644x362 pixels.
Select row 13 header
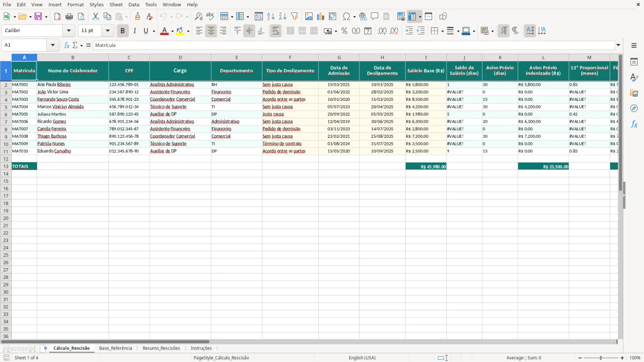(6, 166)
